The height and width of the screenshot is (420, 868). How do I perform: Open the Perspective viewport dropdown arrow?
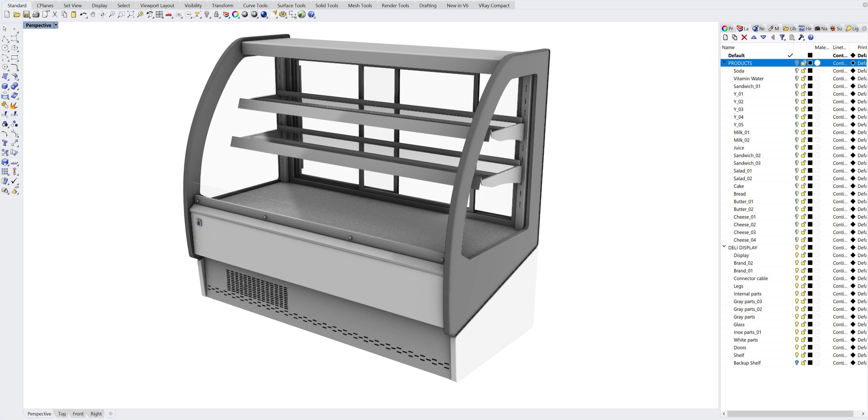[x=56, y=25]
